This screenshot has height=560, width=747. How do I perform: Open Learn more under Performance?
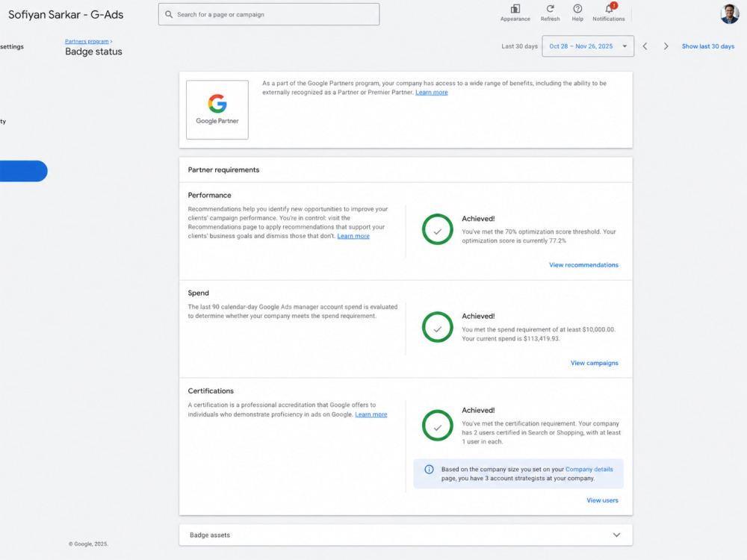(353, 236)
